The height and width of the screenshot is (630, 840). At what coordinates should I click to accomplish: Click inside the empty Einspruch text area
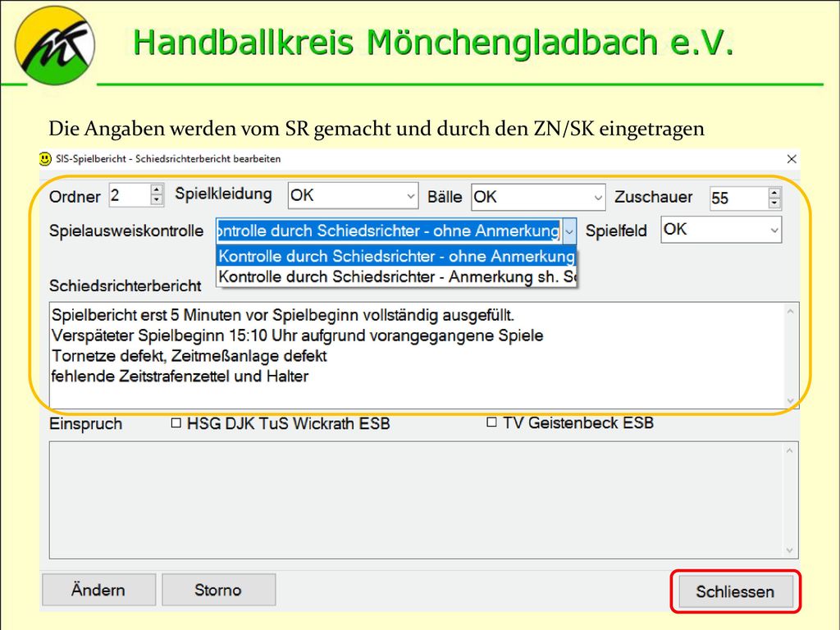click(x=417, y=500)
